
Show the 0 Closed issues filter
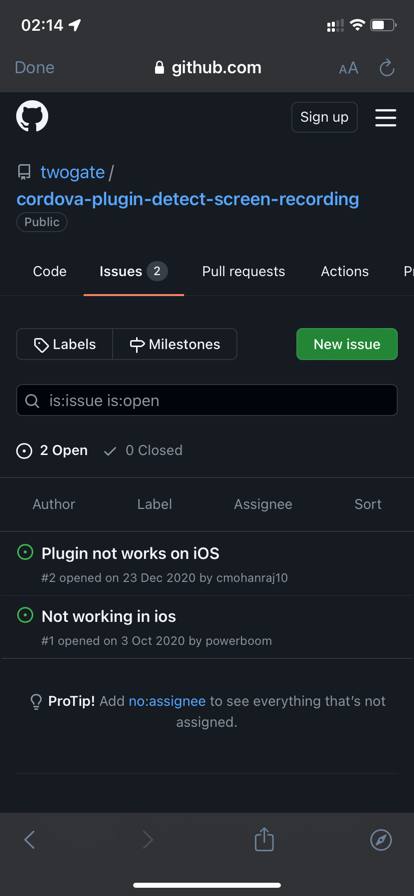point(143,450)
